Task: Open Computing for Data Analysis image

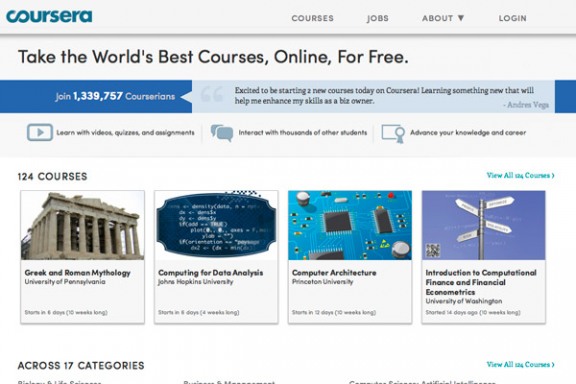Action: (x=216, y=225)
